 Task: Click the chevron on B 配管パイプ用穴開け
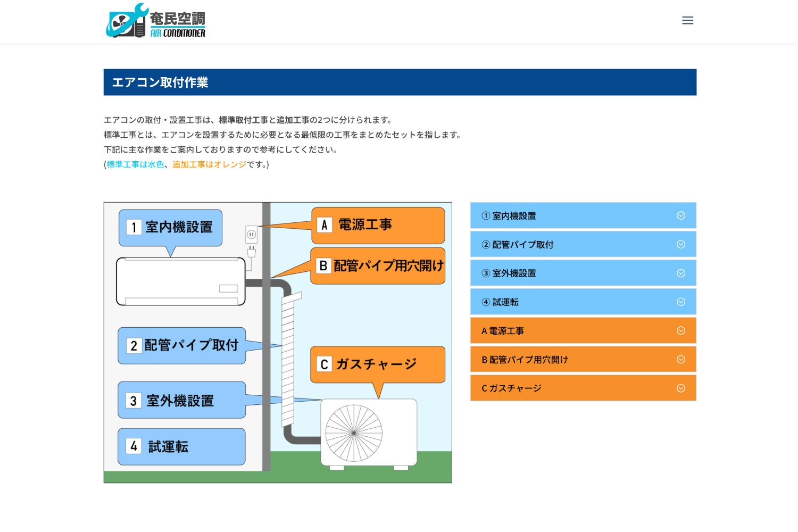pos(681,359)
